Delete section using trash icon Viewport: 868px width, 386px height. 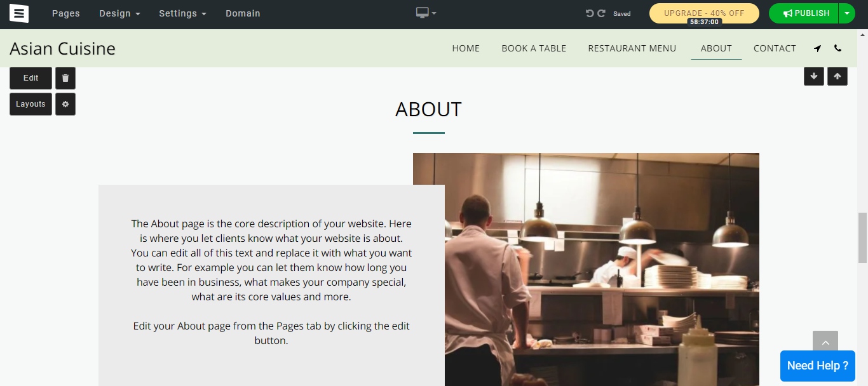tap(65, 78)
